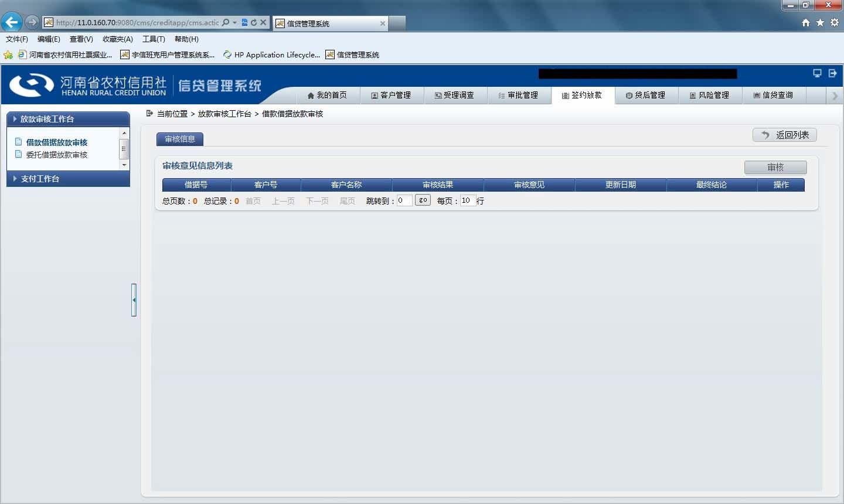Open the browser tools gear icon
The image size is (844, 504).
[x=834, y=22]
